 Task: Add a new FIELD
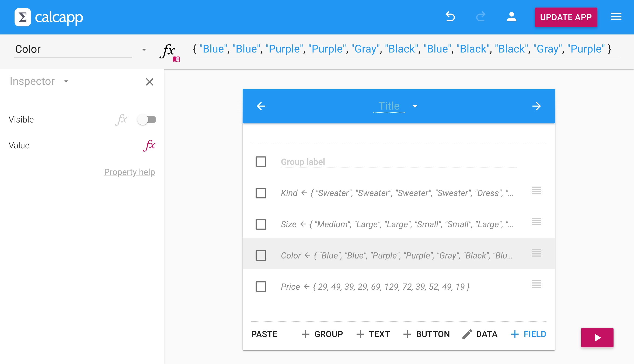click(x=528, y=334)
